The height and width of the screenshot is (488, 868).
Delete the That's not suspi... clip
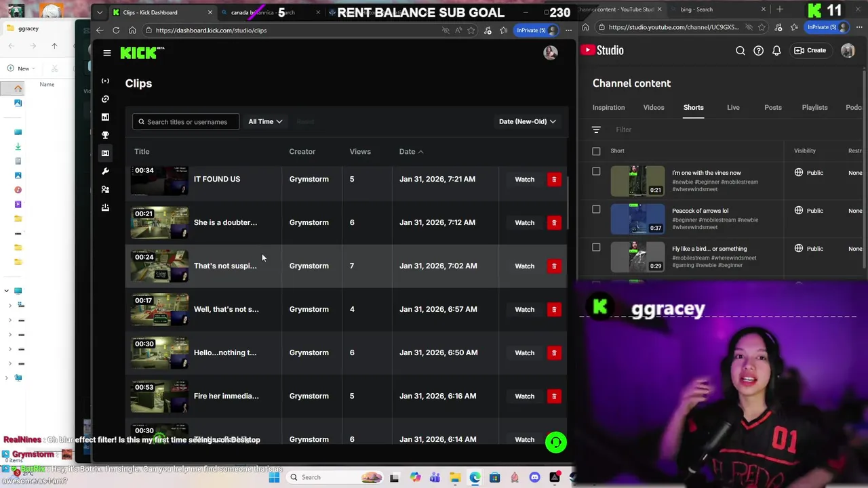point(554,266)
